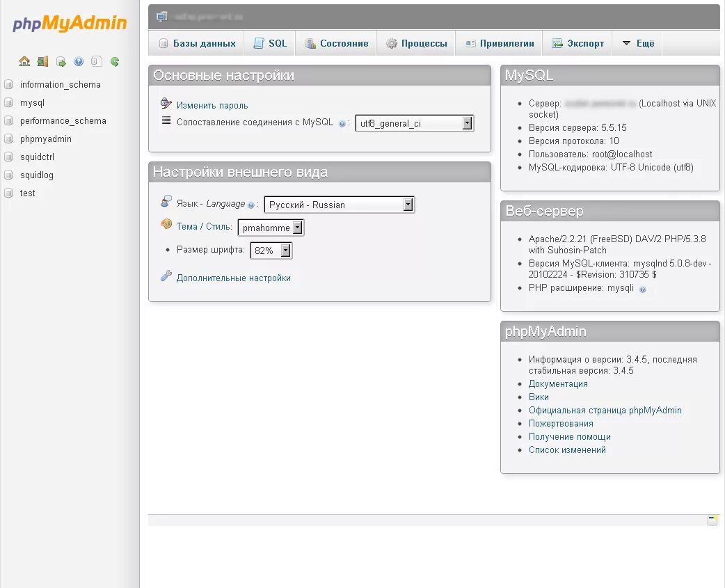The height and width of the screenshot is (588, 725).
Task: Click wrench icon beside Дополнительные настройки
Action: (x=166, y=276)
